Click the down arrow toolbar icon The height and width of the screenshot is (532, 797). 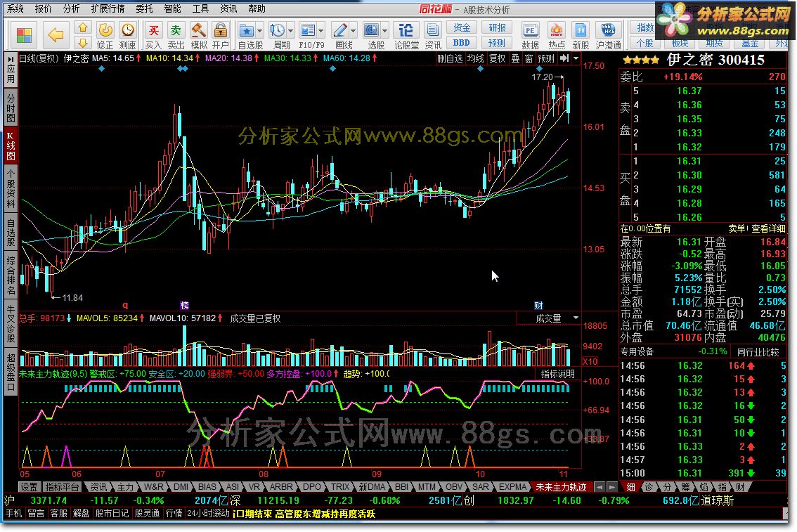point(84,43)
